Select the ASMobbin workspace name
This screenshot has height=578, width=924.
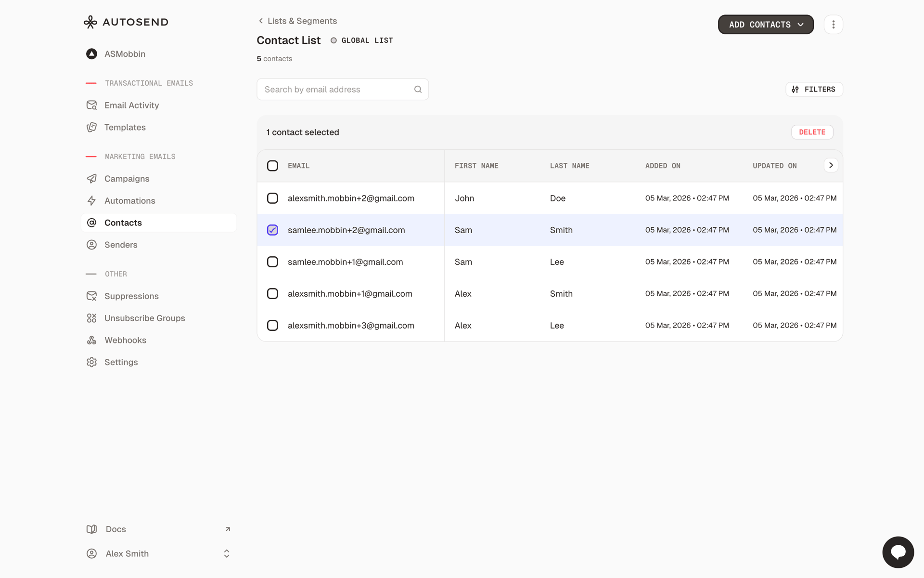(x=125, y=54)
